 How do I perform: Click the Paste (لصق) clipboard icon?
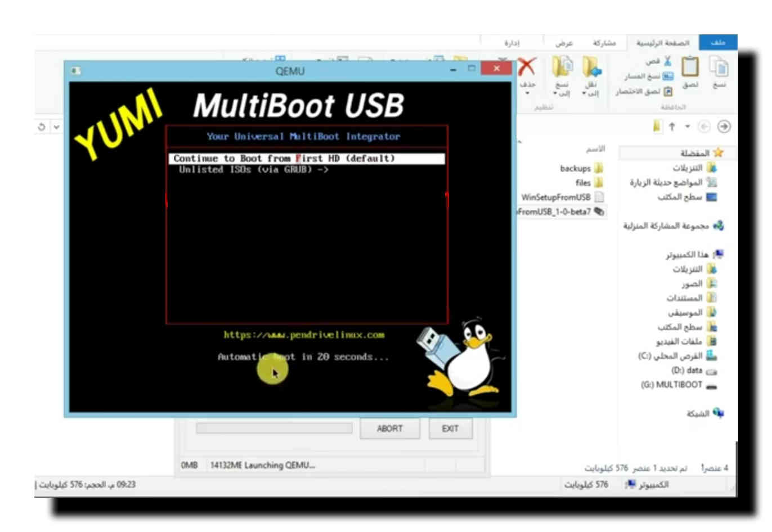tap(690, 67)
